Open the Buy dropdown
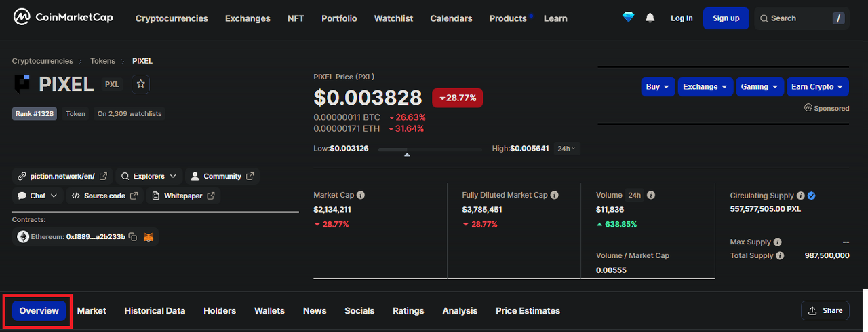The height and width of the screenshot is (332, 868). (x=658, y=87)
